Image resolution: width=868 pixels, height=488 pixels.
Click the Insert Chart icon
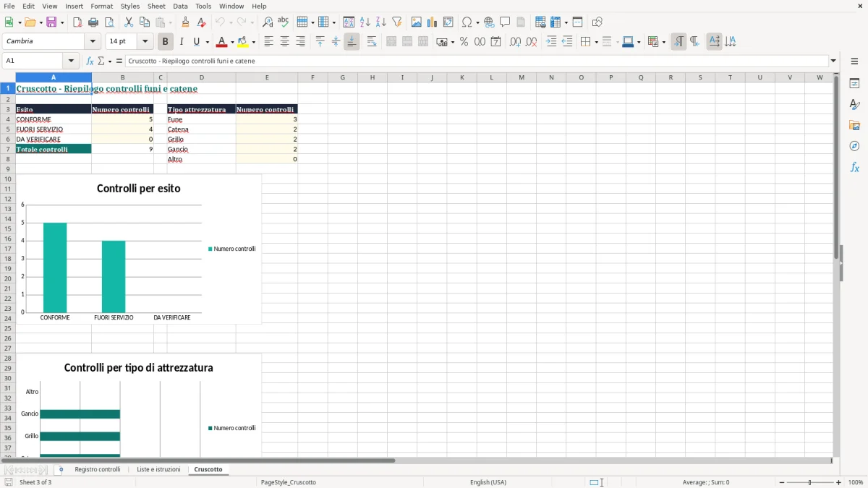[433, 22]
